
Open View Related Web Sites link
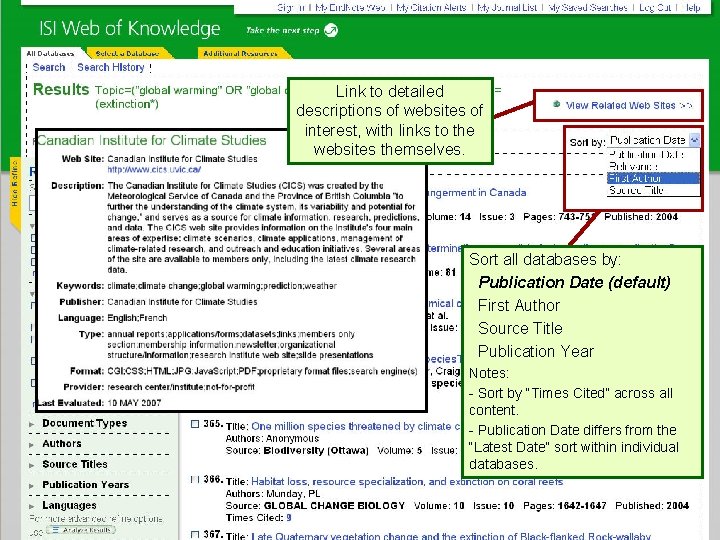[x=629, y=105]
